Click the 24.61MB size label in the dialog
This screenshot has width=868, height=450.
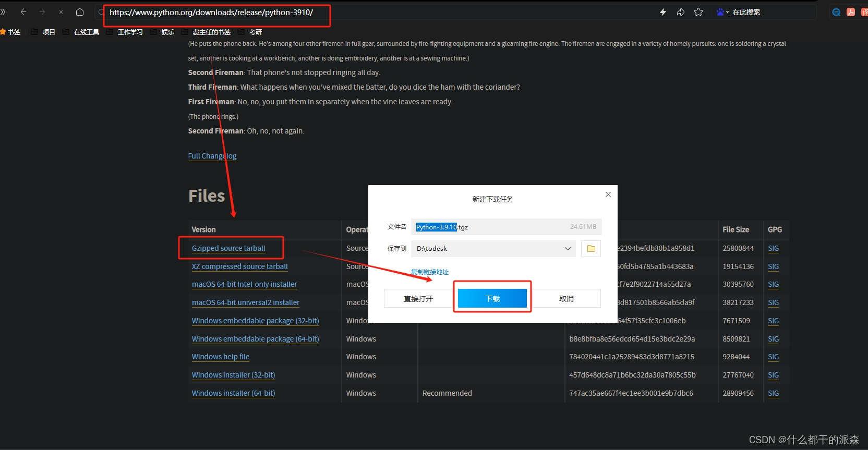[x=583, y=227]
